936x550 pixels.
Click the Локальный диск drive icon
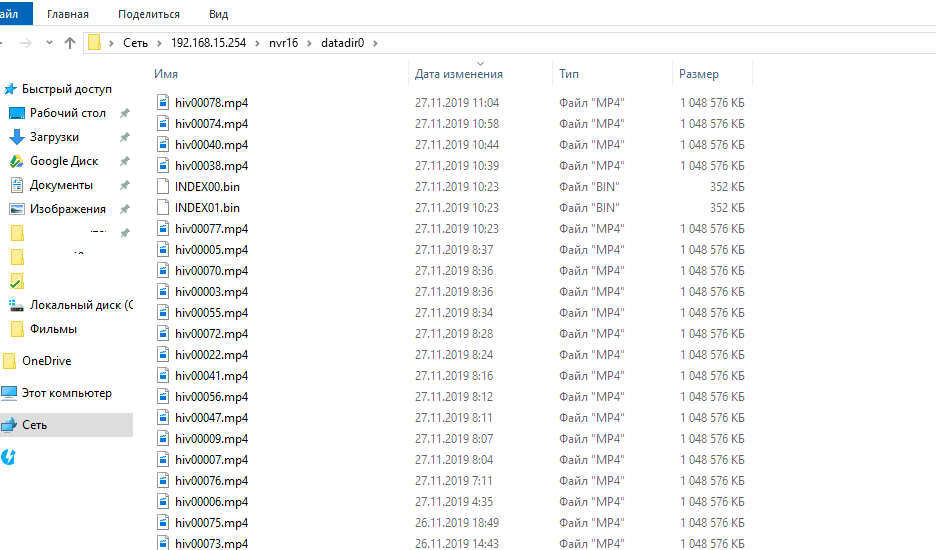click(17, 305)
